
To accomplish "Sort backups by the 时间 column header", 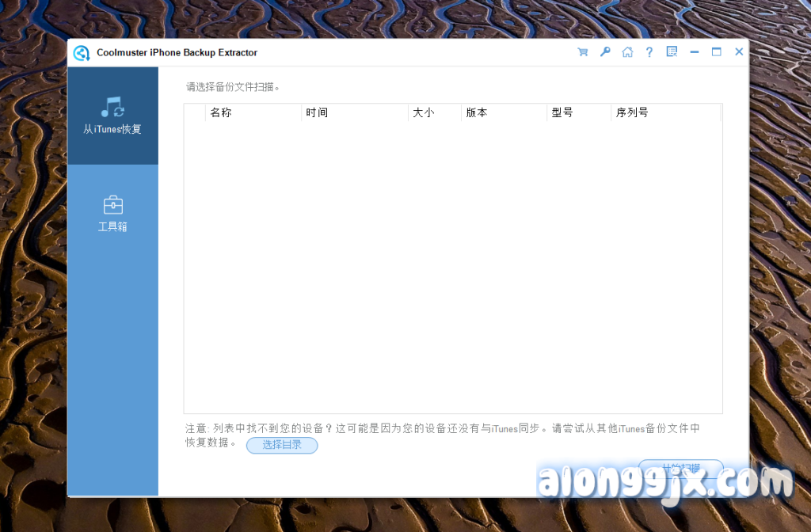I will [x=354, y=112].
